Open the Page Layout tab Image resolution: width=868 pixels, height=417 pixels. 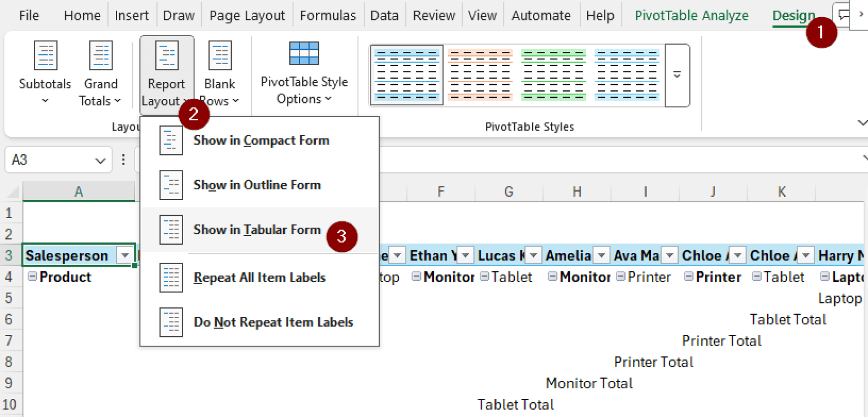coord(247,16)
